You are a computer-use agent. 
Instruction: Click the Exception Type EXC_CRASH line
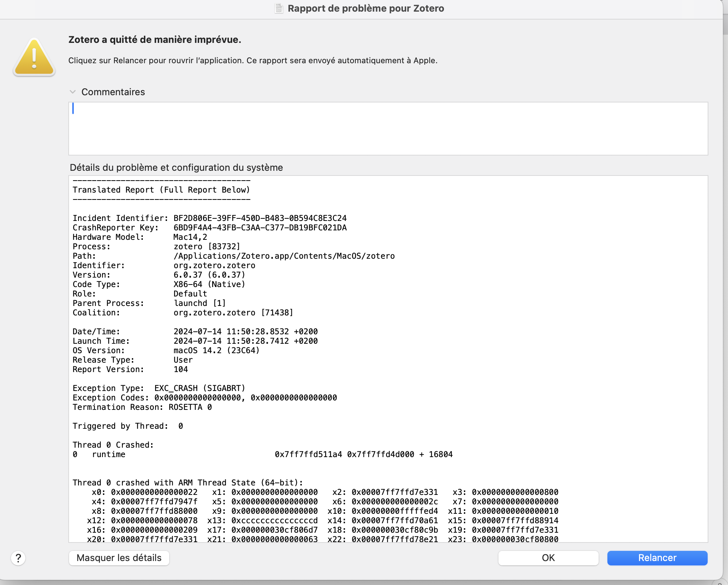click(159, 388)
